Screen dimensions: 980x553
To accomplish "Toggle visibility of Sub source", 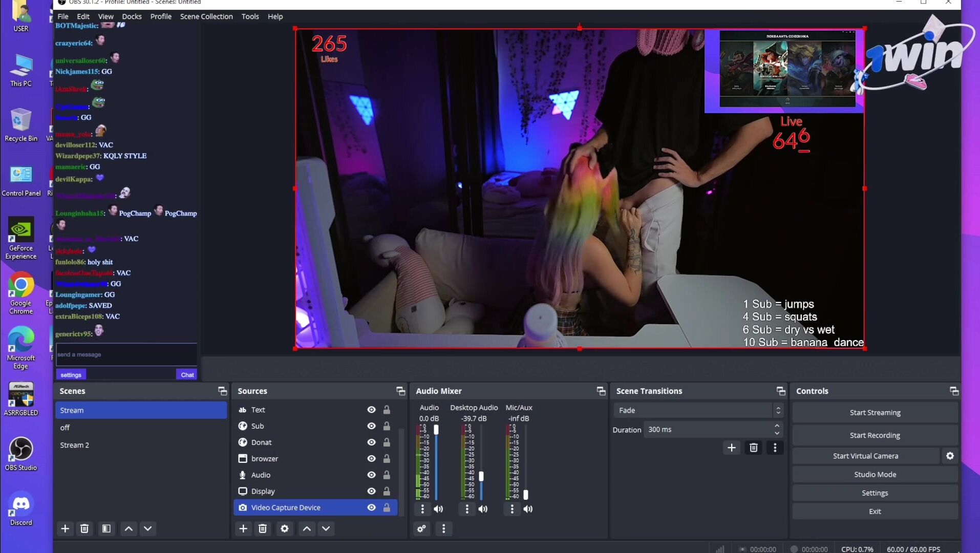I will click(371, 426).
